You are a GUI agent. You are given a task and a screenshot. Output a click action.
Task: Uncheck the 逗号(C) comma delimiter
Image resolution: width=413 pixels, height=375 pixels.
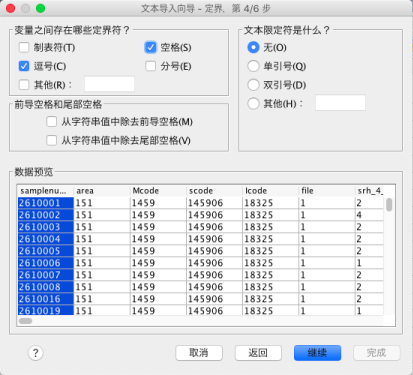coord(24,66)
